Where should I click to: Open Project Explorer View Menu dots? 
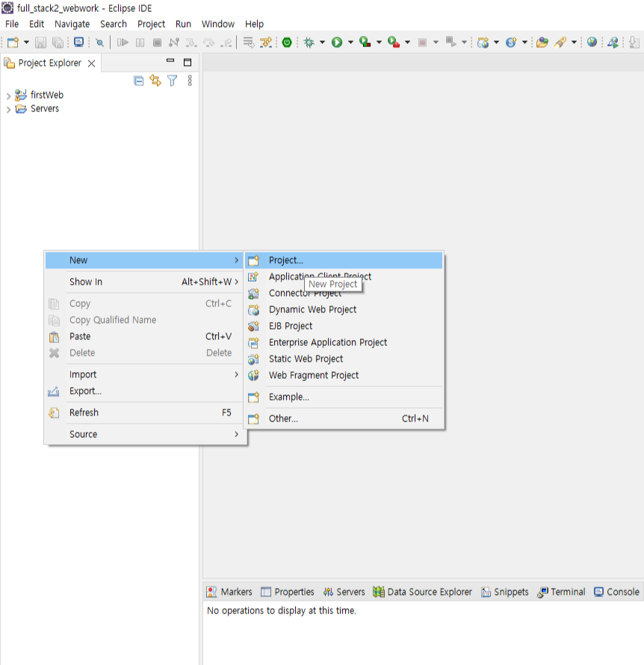pyautogui.click(x=190, y=81)
